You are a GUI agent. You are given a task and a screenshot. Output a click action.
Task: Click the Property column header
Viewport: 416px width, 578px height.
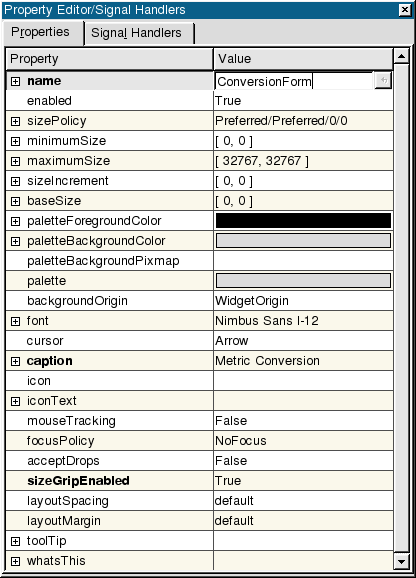click(x=109, y=59)
